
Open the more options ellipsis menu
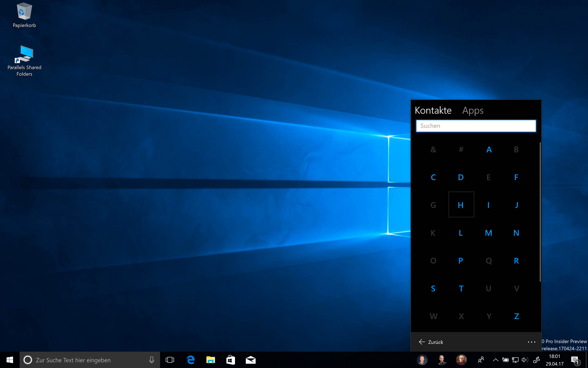click(532, 342)
